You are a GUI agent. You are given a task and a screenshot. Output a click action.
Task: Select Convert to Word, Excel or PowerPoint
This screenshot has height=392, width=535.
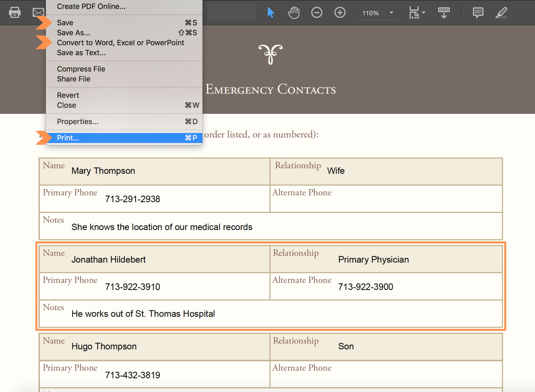124,43
